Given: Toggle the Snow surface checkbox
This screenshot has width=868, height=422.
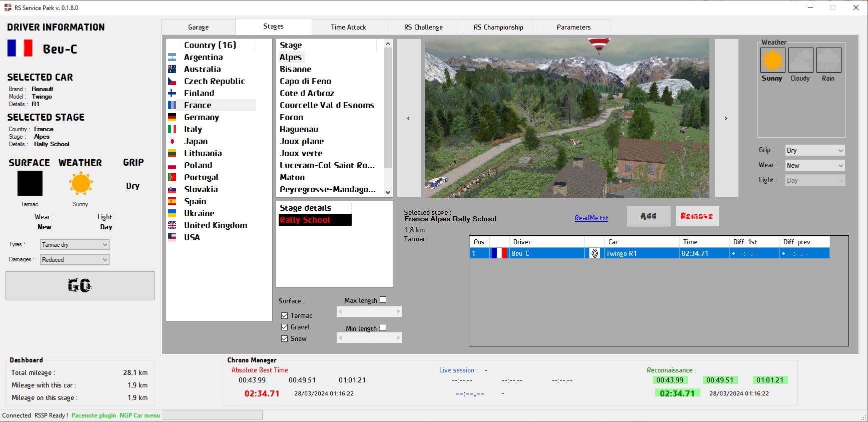Looking at the screenshot, I should [284, 338].
